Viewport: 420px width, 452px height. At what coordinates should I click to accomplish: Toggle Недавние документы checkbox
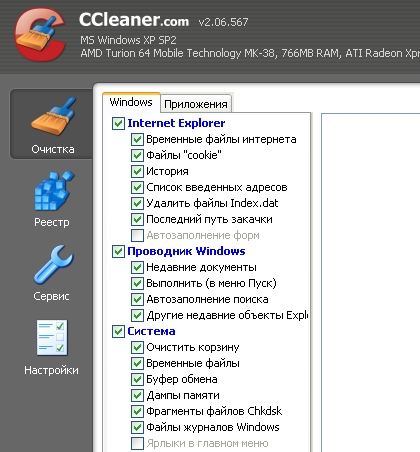[137, 267]
